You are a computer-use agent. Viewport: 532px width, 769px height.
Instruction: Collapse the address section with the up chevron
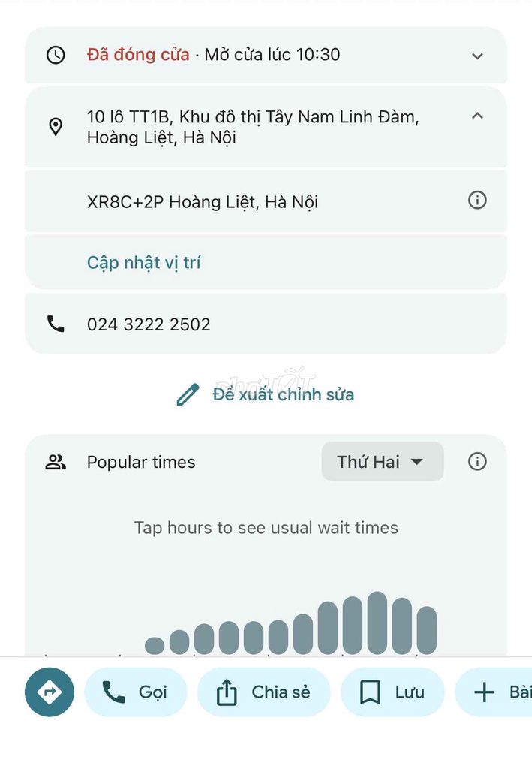pyautogui.click(x=477, y=116)
